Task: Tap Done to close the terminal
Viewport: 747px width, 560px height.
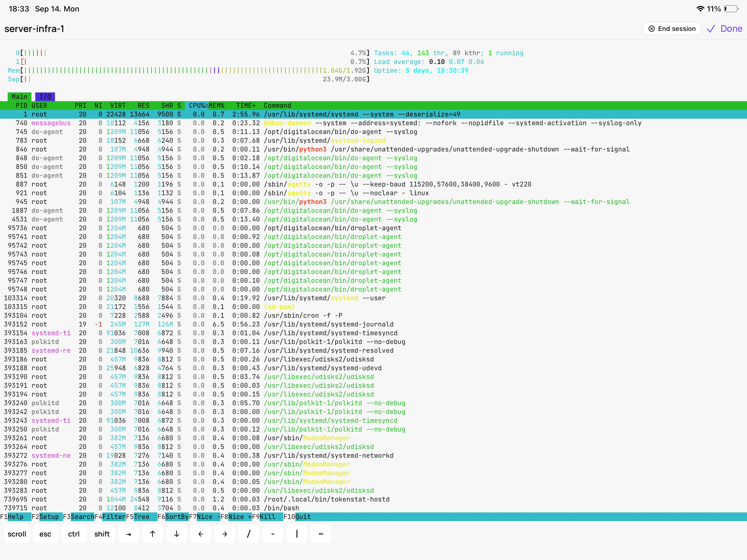Action: (731, 29)
